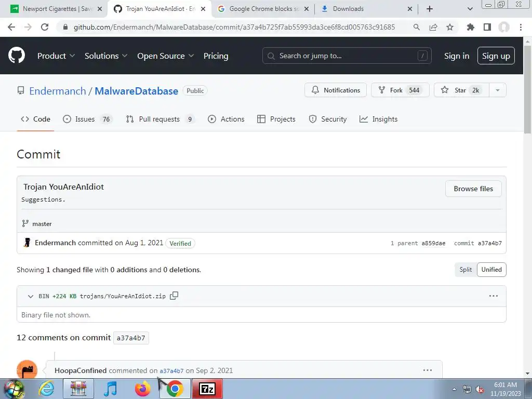This screenshot has height=399, width=532.
Task: Launch Internet Explorer from taskbar
Action: point(46,389)
